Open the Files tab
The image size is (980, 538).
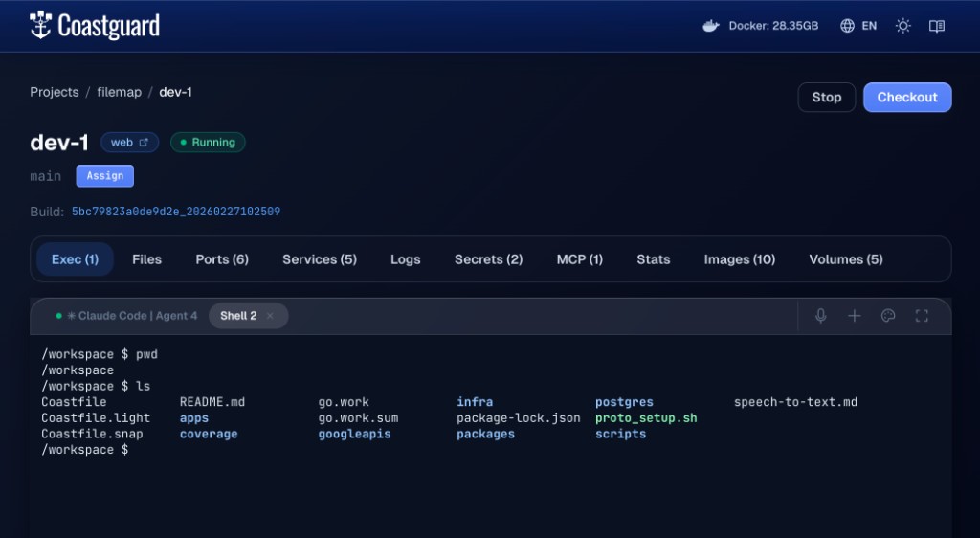click(x=146, y=259)
